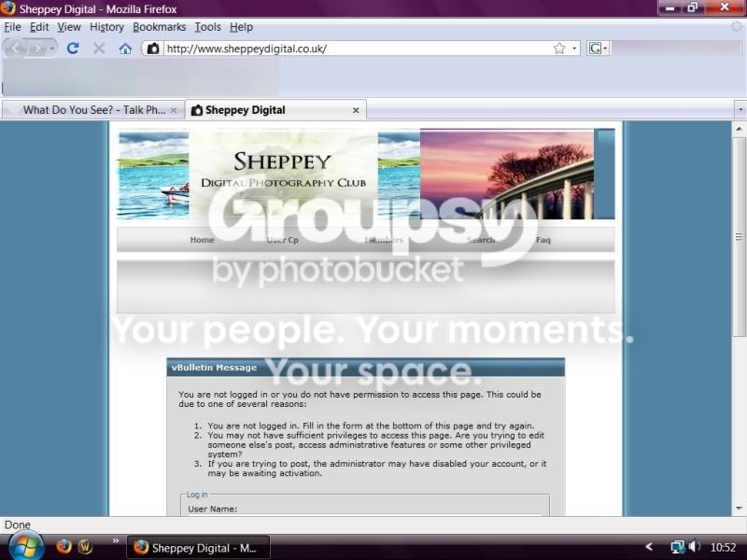Click the Done status bar text
747x560 pixels.
tap(18, 525)
